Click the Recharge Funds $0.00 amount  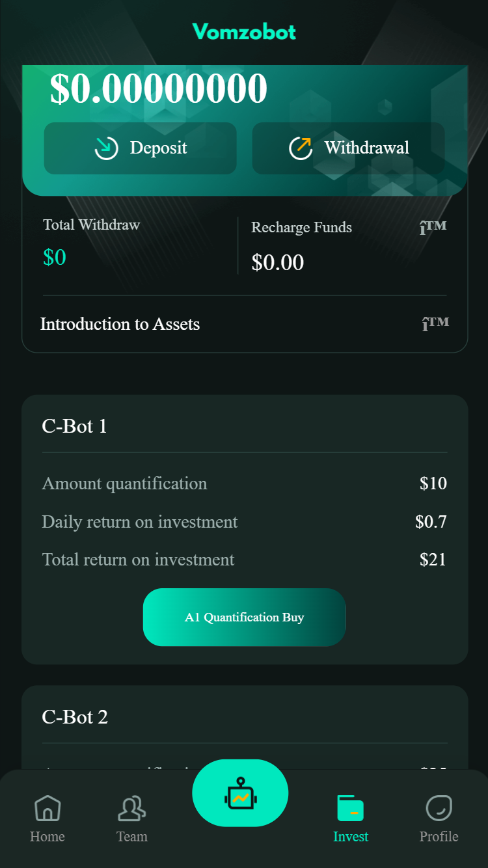point(278,262)
